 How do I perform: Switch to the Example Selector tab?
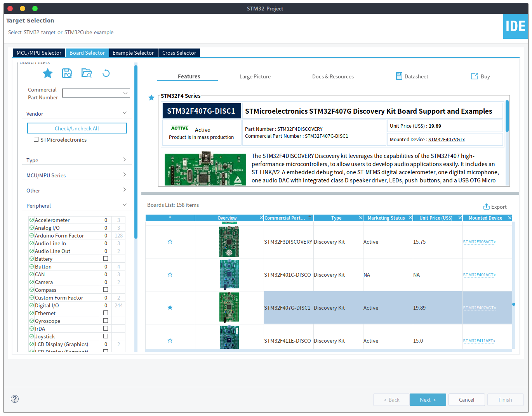(x=133, y=53)
